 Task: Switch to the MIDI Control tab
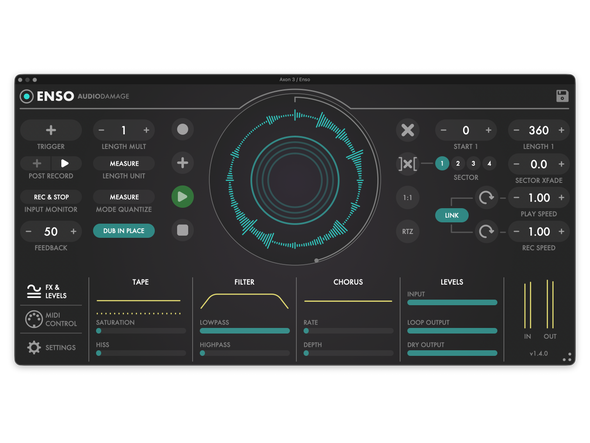point(51,319)
